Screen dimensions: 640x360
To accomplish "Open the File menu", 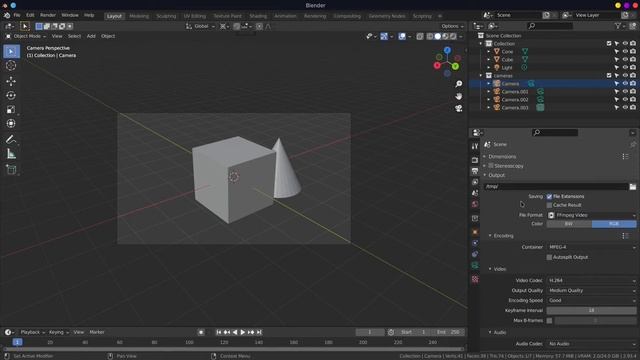I will [x=17, y=15].
